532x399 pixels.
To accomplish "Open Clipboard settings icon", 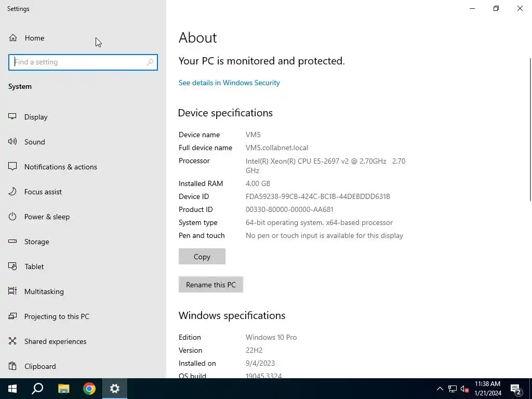I will (x=12, y=366).
